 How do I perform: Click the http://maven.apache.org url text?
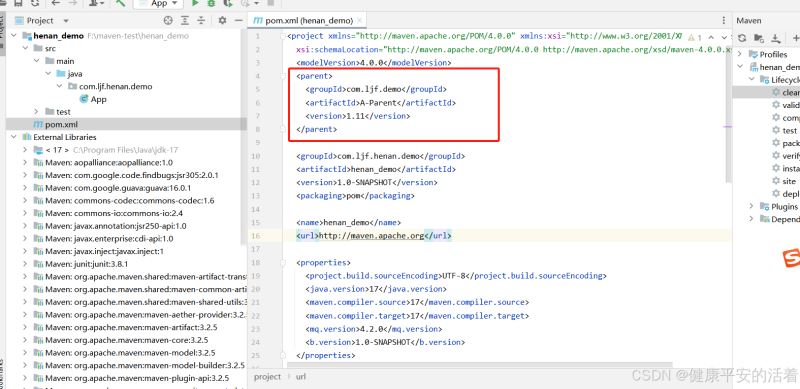372,236
